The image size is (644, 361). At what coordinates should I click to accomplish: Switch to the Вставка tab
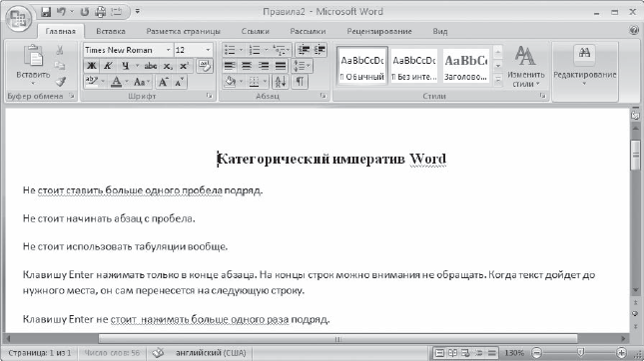pos(111,31)
